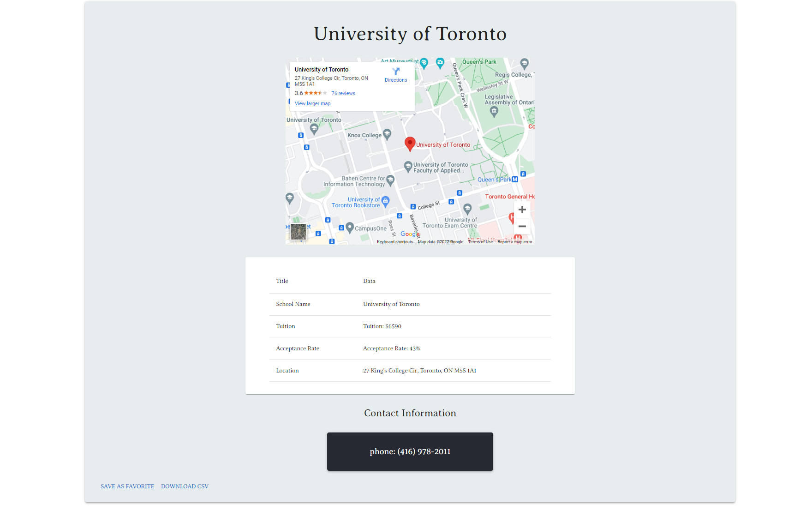
Task: Click the red University of Toronto map marker
Action: (x=410, y=144)
